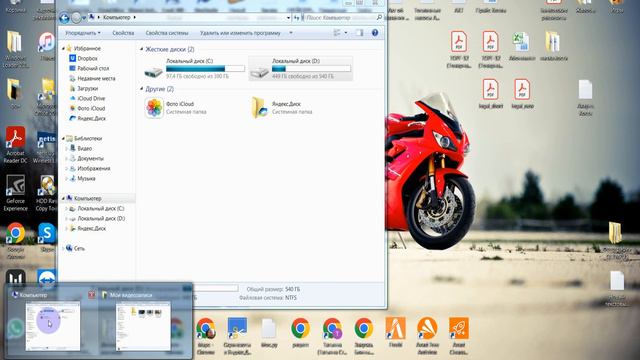Open Explorer help question mark
Screen dimensions: 640x360
pyautogui.click(x=375, y=33)
